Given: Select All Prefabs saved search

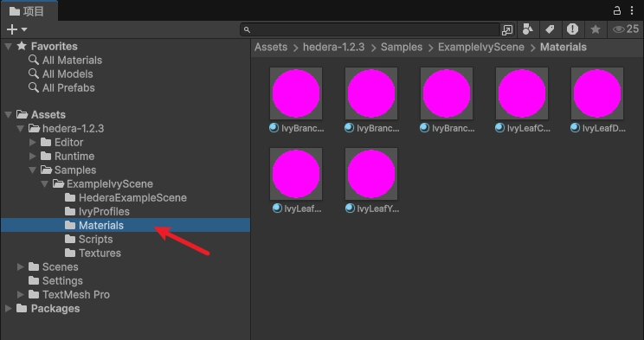Looking at the screenshot, I should coord(68,88).
